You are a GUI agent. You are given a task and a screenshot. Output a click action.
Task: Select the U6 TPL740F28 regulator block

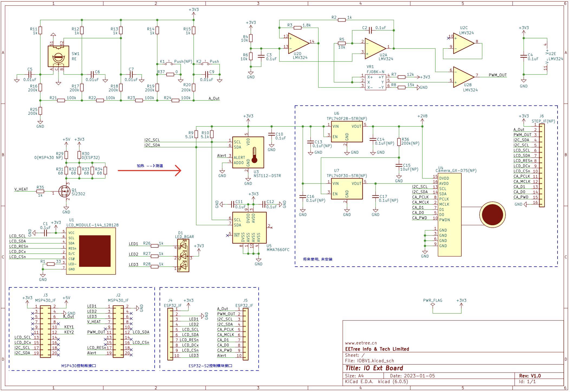pos(347,132)
